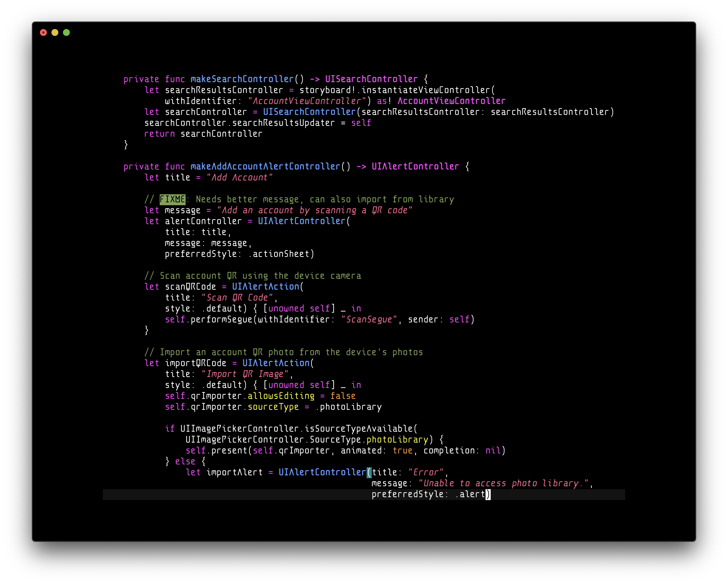The image size is (728, 584).
Task: Click the green maximize traffic light
Action: pos(67,32)
